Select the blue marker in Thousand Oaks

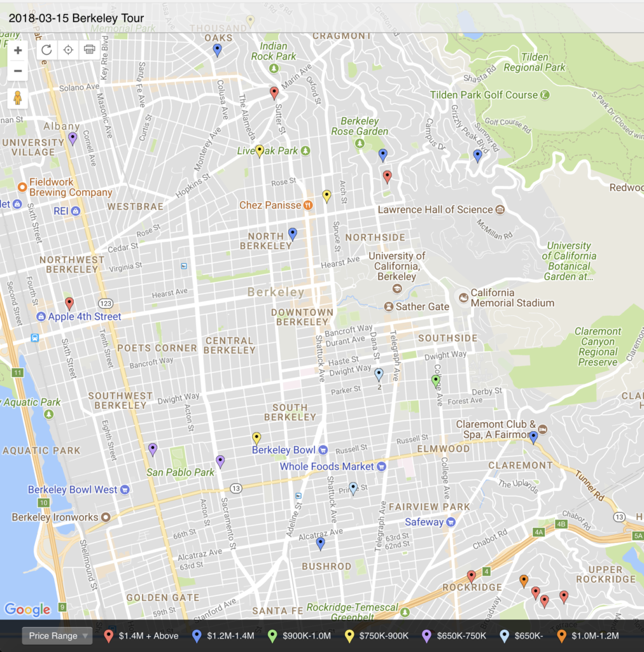pos(217,50)
